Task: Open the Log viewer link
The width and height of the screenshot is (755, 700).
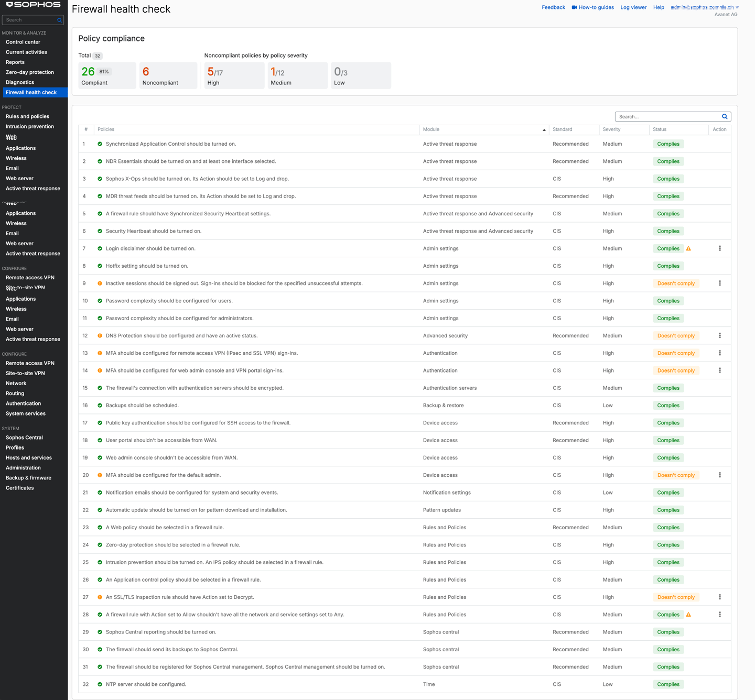Action: [x=633, y=7]
